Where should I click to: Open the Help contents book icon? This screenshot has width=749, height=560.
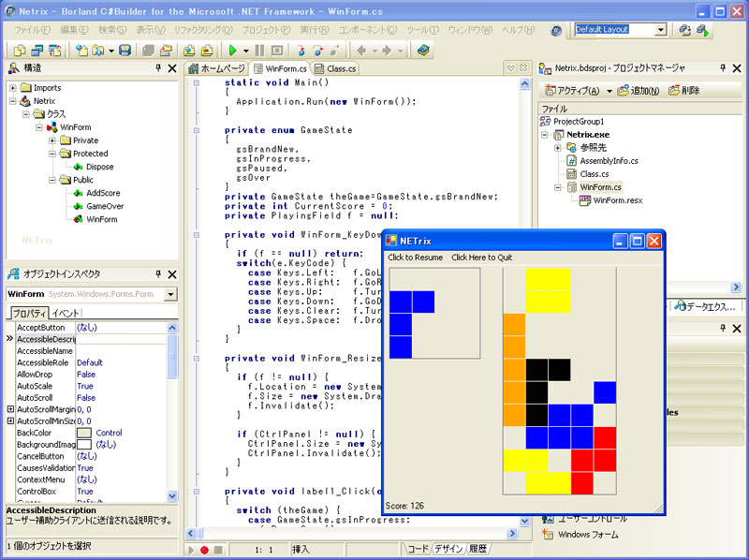pyautogui.click(x=423, y=51)
